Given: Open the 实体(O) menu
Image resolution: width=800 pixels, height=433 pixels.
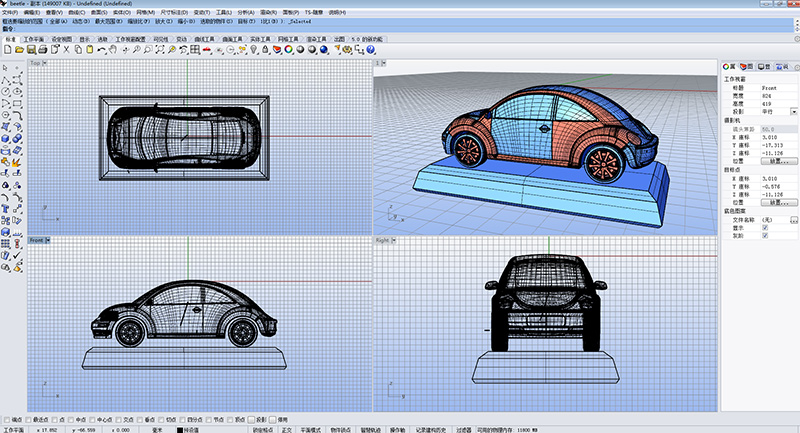Looking at the screenshot, I should point(121,12).
